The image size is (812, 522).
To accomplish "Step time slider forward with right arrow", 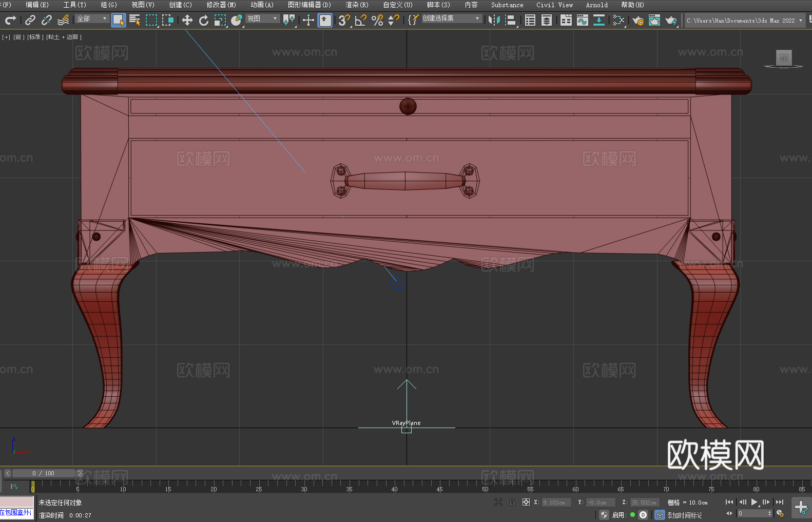I will pyautogui.click(x=80, y=473).
